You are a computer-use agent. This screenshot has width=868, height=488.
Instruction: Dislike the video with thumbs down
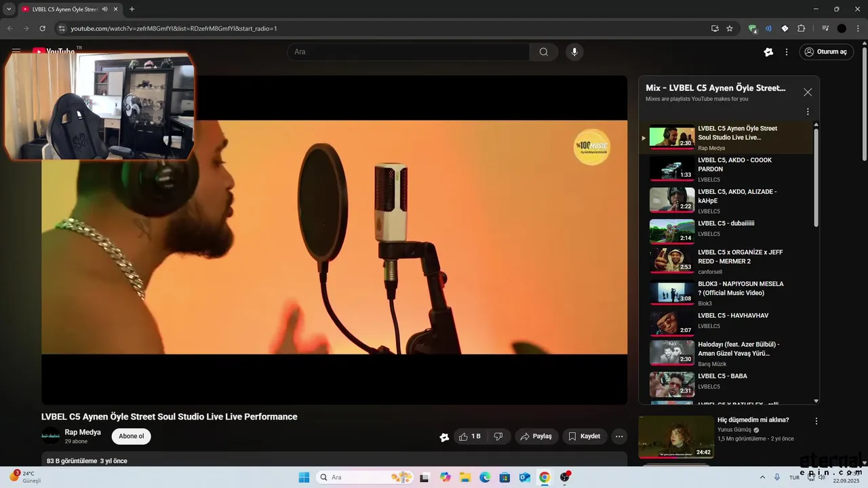pos(498,436)
